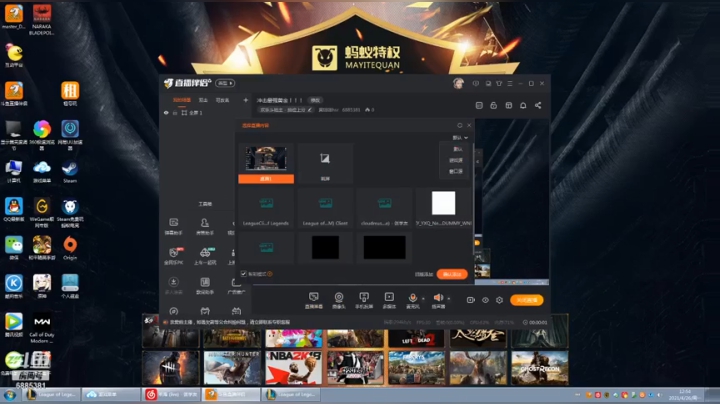Choose second option in sort dropdown list
This screenshot has height=404, width=720.
tap(456, 160)
